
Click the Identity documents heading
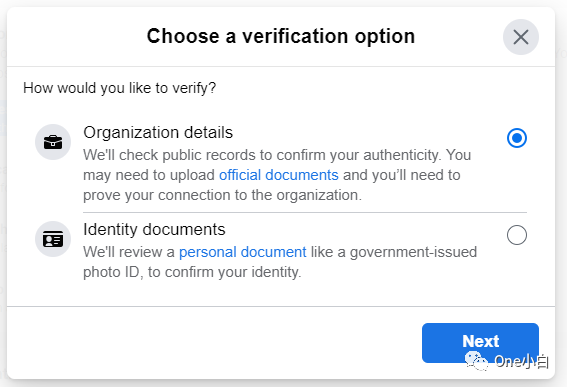coord(154,229)
